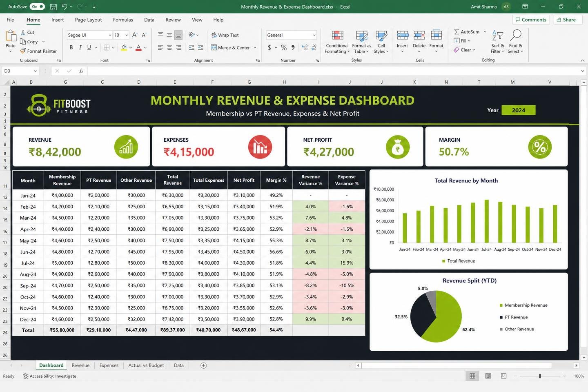588x392 pixels.
Task: Toggle Align Right
Action: point(178,47)
